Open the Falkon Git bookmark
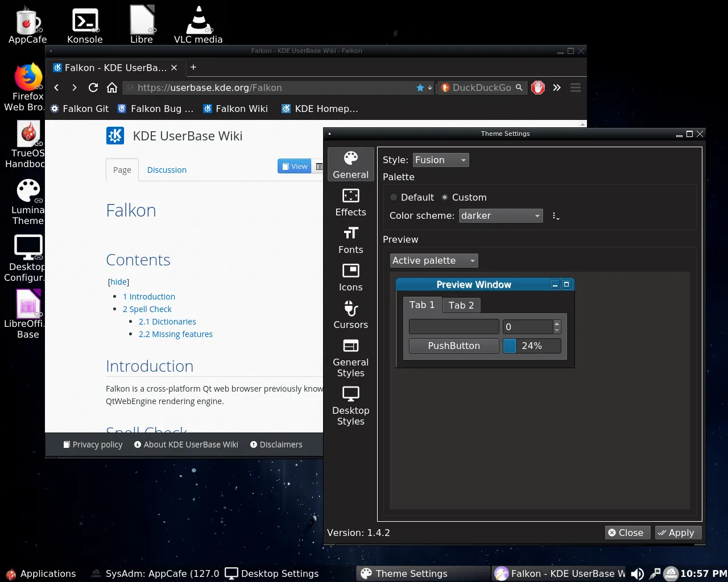Screen dimensions: 728x582 [x=80, y=109]
